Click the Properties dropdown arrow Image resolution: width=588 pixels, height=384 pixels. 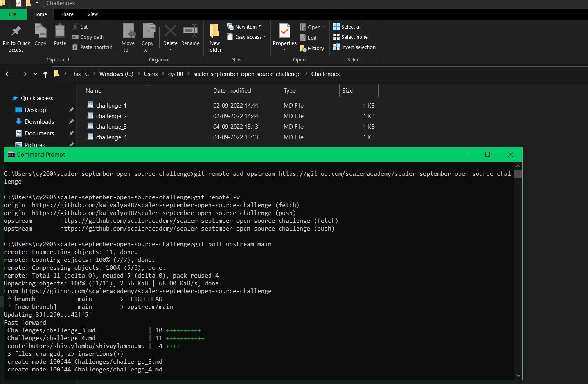pyautogui.click(x=284, y=49)
